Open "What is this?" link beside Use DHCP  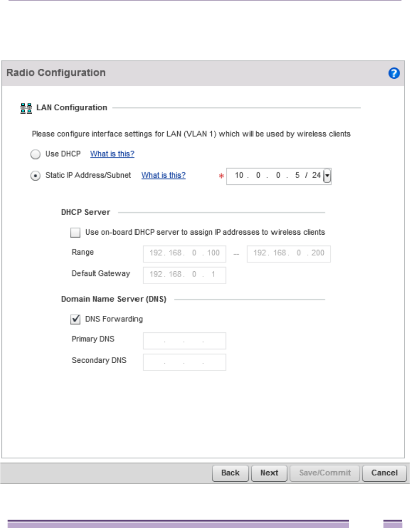click(x=112, y=154)
